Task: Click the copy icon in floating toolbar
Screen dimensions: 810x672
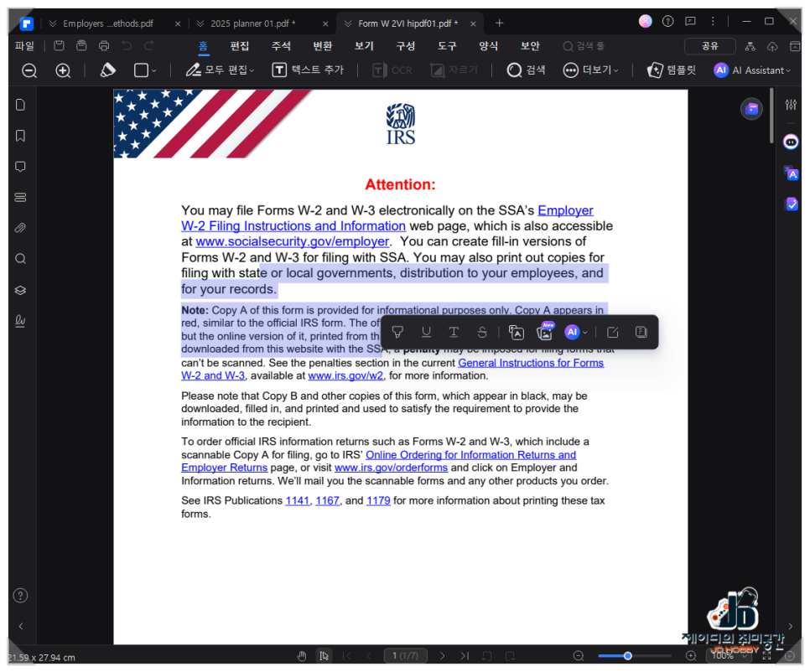Action: [641, 333]
